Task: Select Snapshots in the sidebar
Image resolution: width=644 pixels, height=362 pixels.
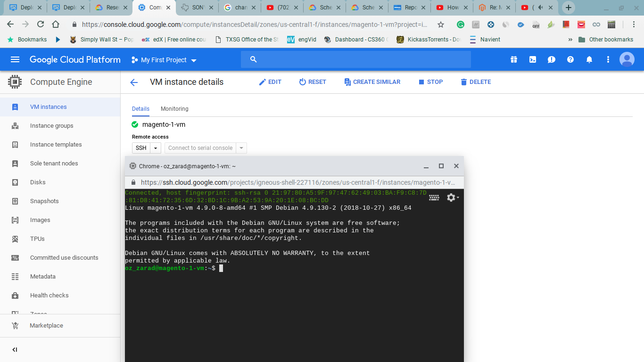Action: point(44,201)
